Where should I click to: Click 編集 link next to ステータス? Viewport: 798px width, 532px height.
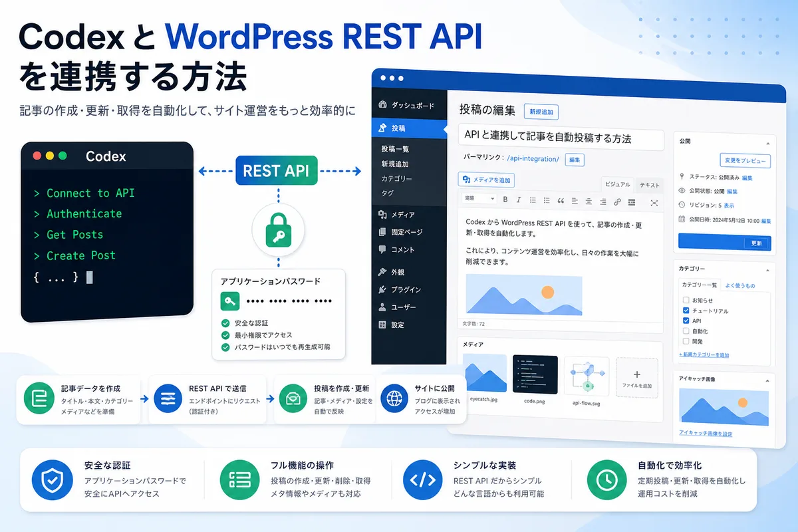pos(747,178)
